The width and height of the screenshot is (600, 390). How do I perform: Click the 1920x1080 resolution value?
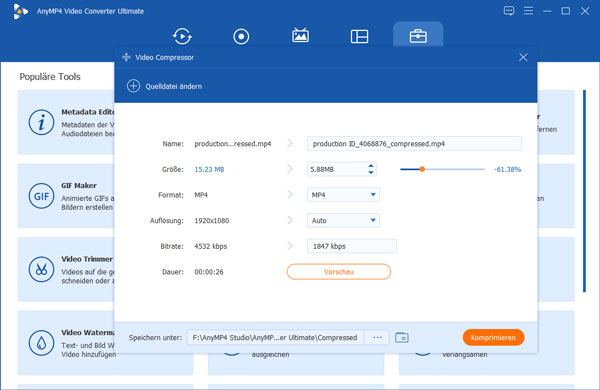click(x=212, y=220)
